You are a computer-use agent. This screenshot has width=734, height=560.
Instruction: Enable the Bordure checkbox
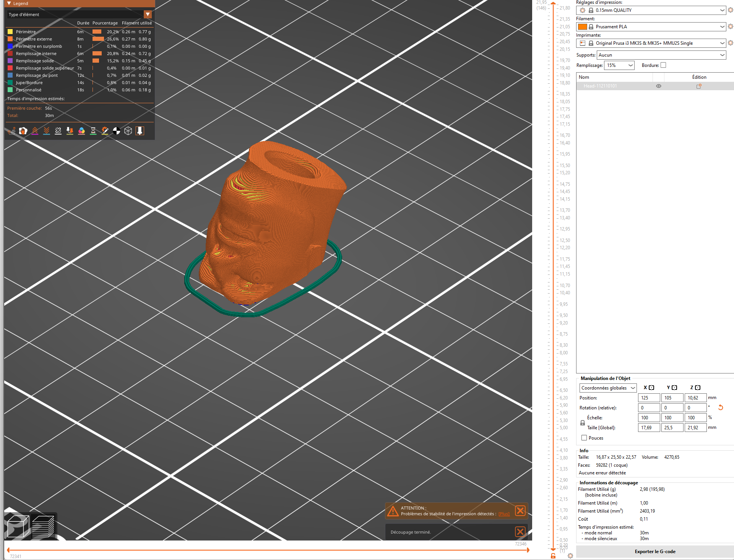click(663, 65)
